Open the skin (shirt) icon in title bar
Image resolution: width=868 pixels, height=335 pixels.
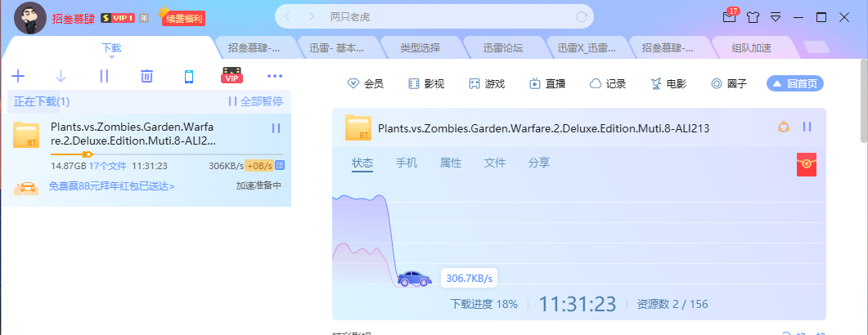753,17
